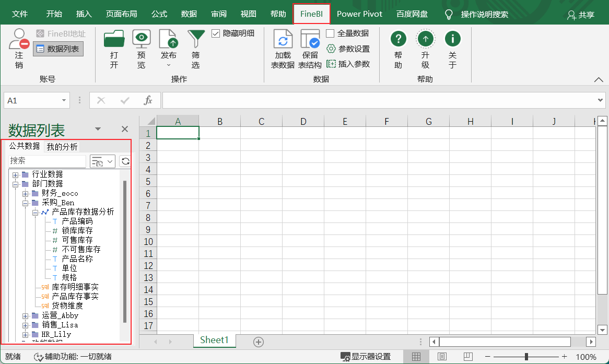Click the 升级 upgrade arrow icon

pos(425,39)
